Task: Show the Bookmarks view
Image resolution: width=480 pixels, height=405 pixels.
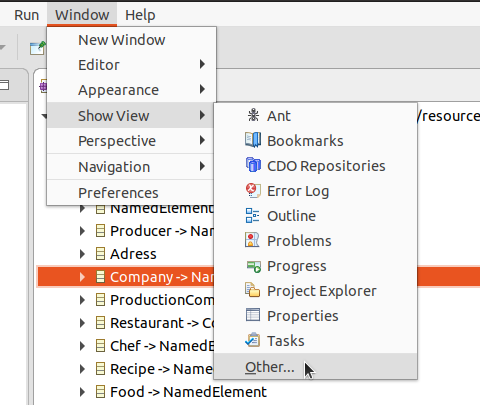Action: click(x=316, y=141)
